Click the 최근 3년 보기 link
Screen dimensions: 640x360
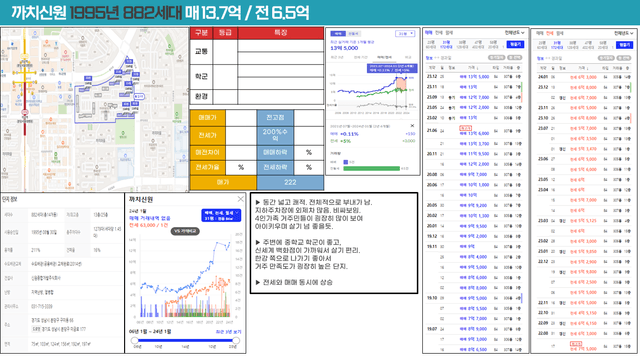(x=228, y=332)
